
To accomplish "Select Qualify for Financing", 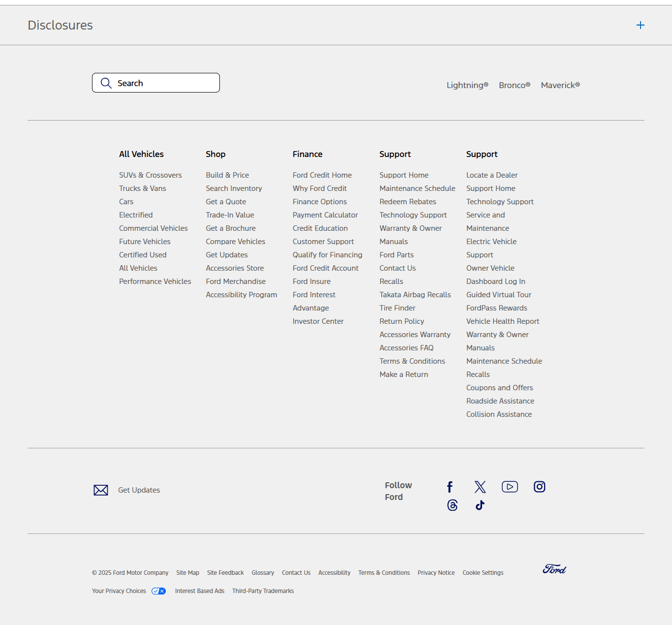I will pos(328,255).
